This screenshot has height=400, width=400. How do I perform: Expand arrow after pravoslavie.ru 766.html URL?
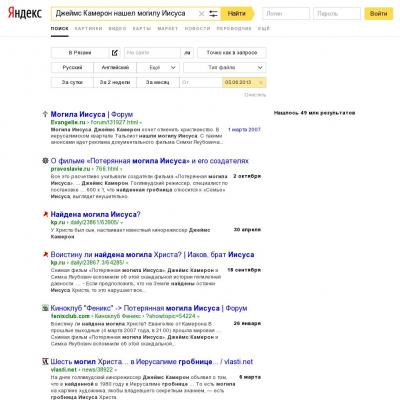click(x=121, y=170)
